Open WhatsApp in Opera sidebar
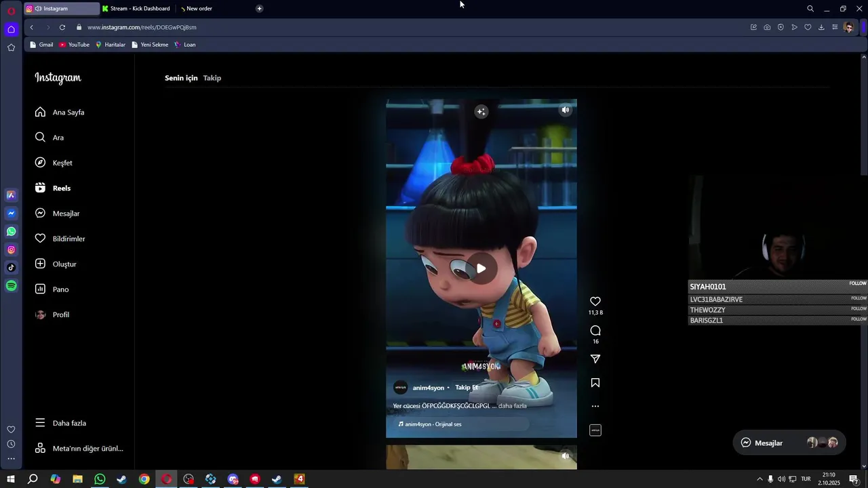Viewport: 868px width, 488px height. point(11,232)
